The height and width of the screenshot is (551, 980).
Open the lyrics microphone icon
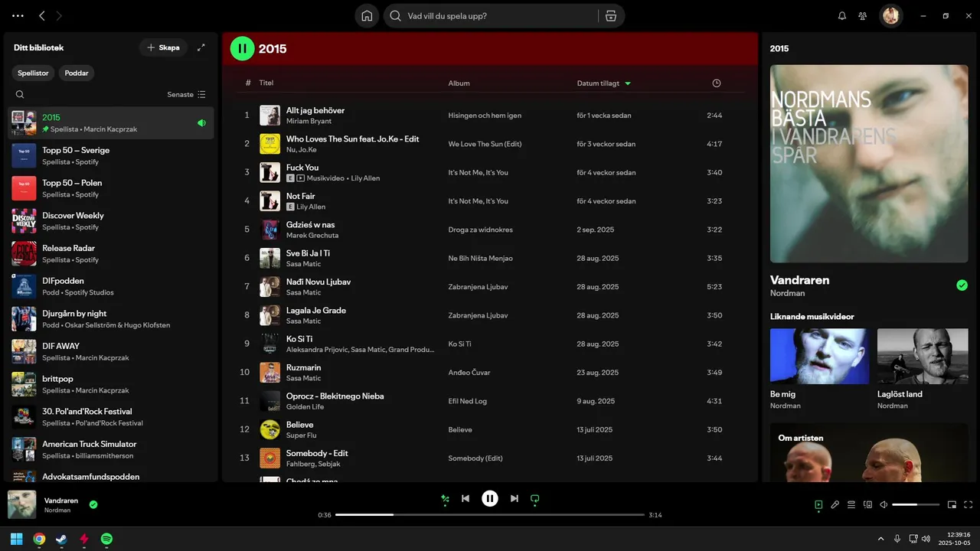point(835,505)
